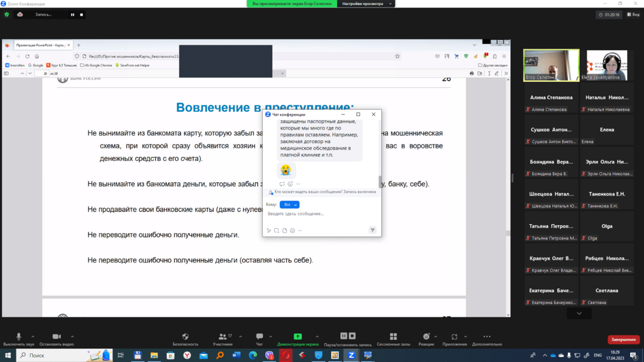Expand audio options arrow beside mute

point(33,337)
